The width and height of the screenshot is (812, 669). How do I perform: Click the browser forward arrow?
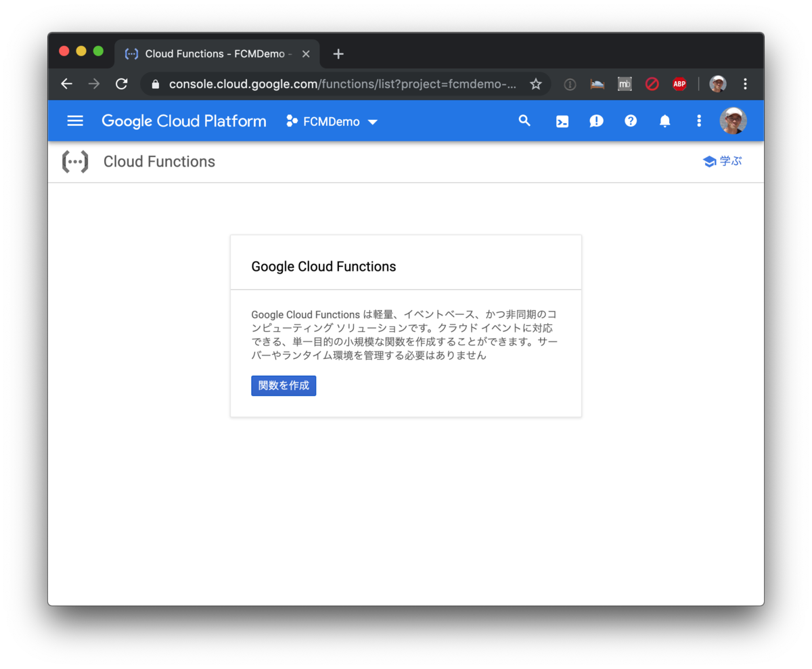[x=94, y=84]
